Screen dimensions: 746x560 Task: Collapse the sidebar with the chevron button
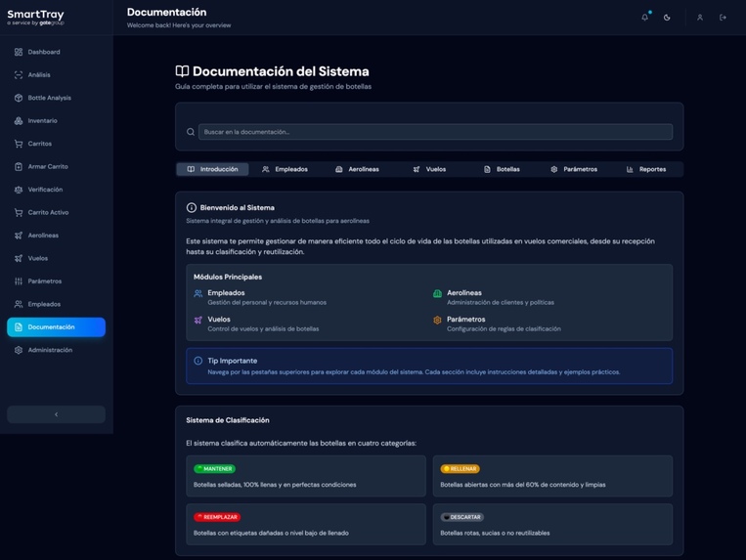56,414
